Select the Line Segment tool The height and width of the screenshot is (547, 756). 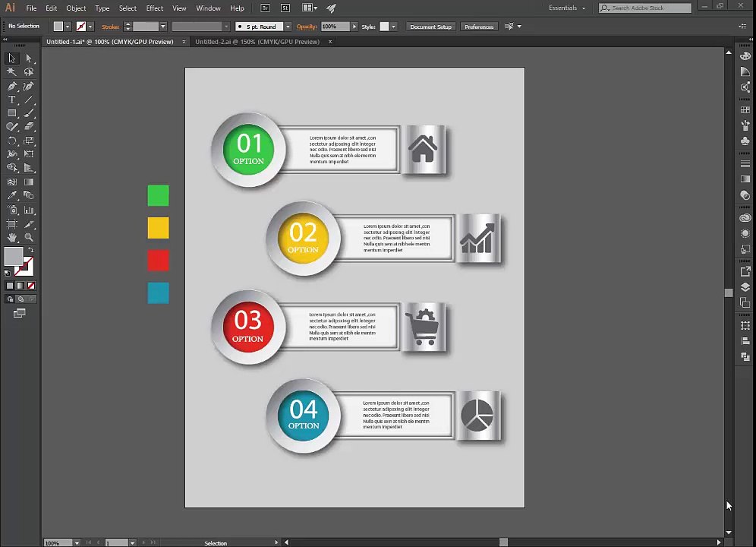[29, 100]
